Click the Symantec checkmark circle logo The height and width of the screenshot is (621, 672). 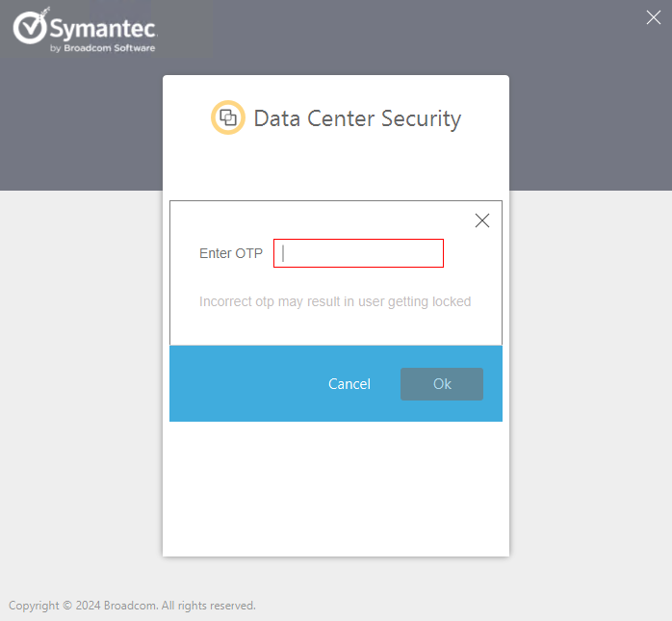pos(29,27)
